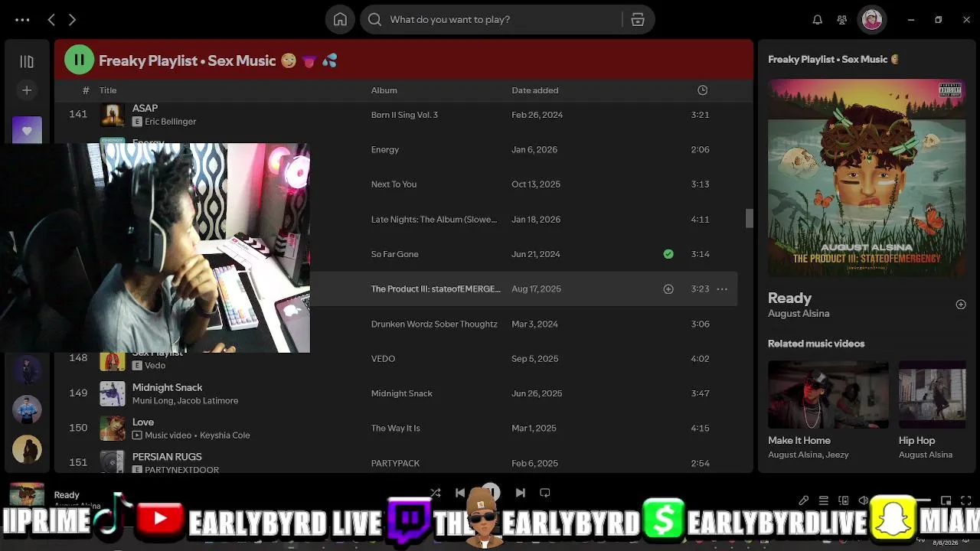
Task: Enter full screen from the player bar
Action: 966,500
